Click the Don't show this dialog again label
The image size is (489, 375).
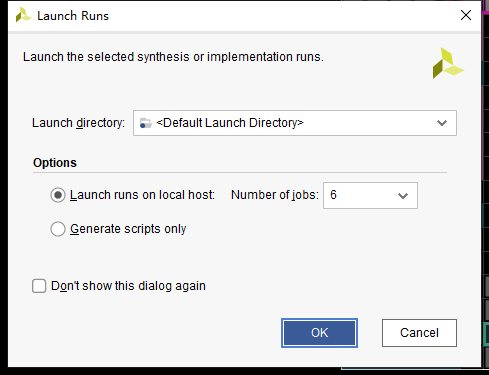pyautogui.click(x=128, y=286)
